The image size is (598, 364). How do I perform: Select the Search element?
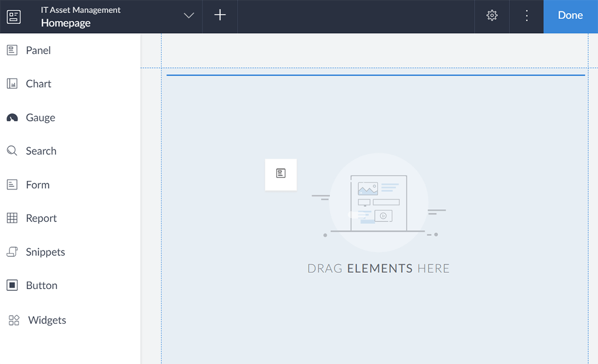41,150
